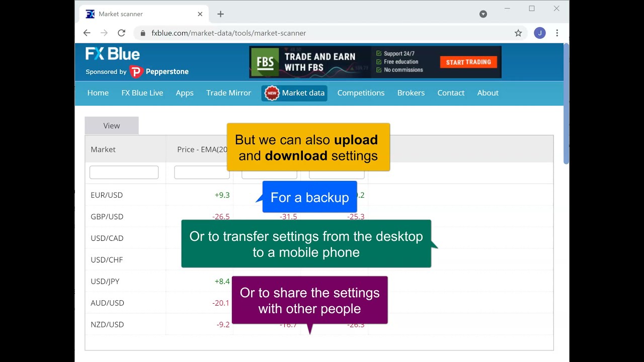Screen dimensions: 644x362
Task: Open the Contact menu item
Action: pos(451,93)
